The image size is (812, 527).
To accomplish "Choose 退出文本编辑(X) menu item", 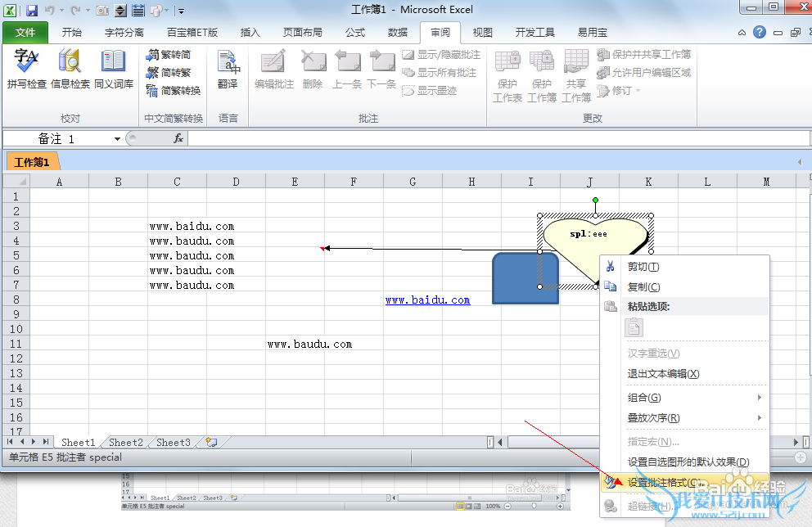I will [684, 374].
